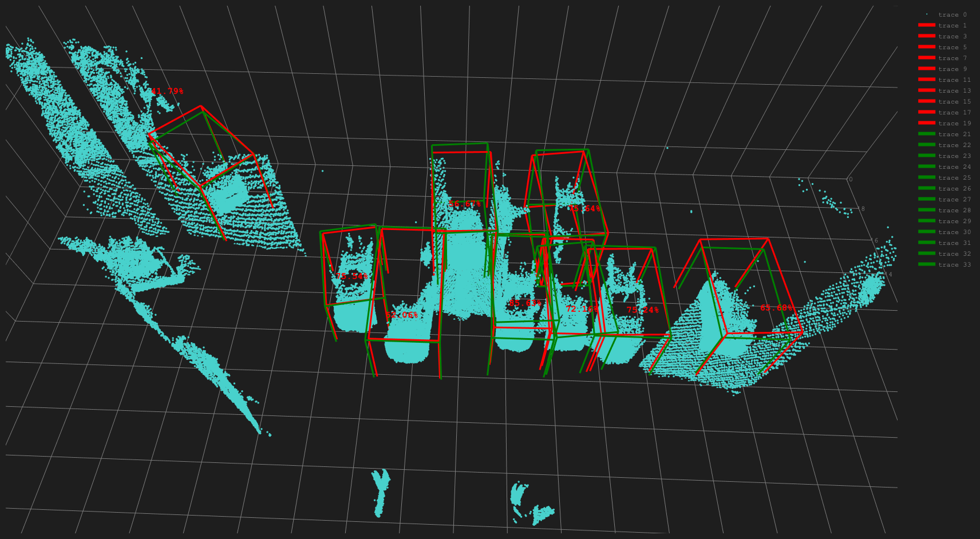Disable trace 11 in the legend
Viewport: 980px width, 539px height.
(x=954, y=80)
